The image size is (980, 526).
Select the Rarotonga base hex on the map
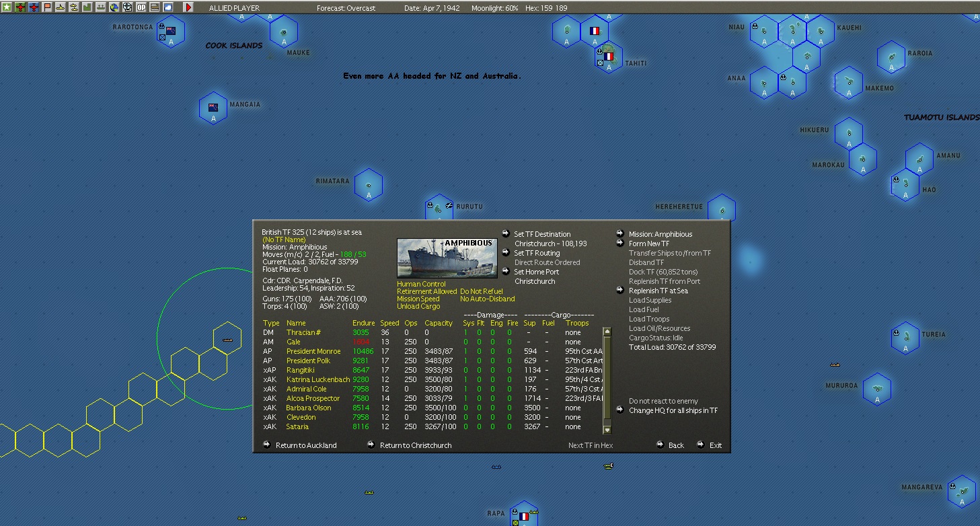171,32
